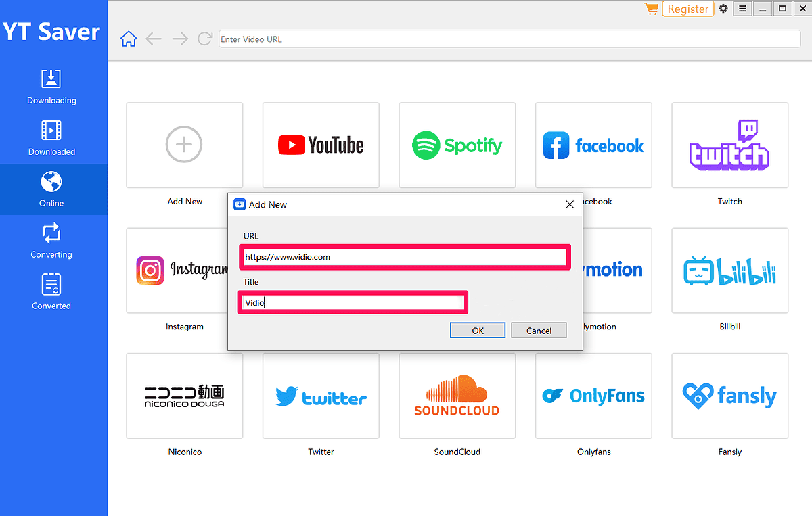
Task: Open the SoundCloud downloader tile
Action: point(457,396)
